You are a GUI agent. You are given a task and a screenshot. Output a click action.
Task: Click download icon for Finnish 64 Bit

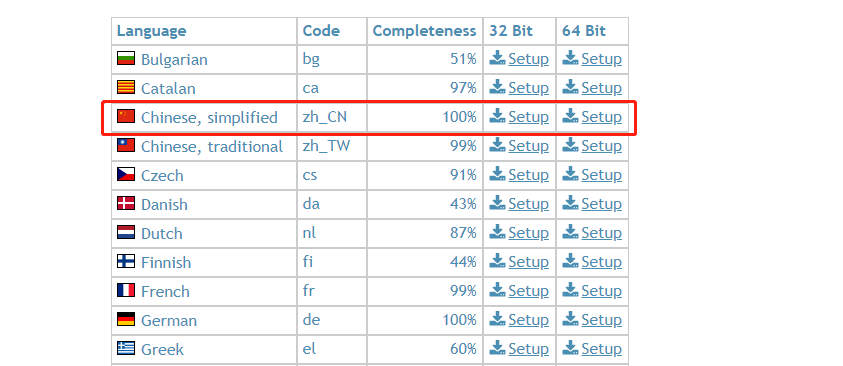pos(570,260)
